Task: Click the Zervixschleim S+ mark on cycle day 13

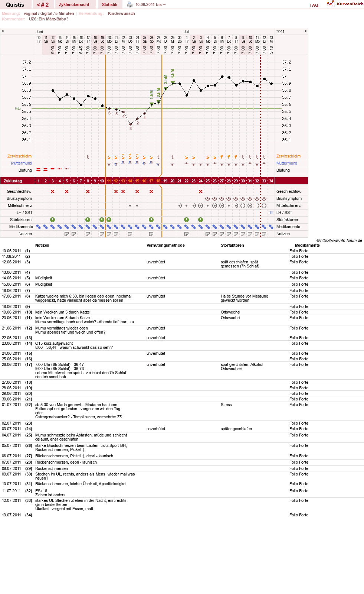Action: point(123,156)
